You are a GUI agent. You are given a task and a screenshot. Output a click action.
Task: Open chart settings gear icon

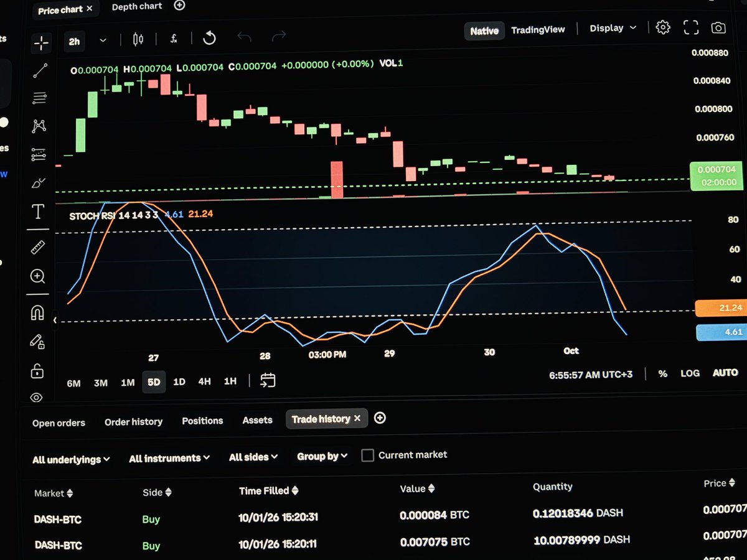point(663,27)
